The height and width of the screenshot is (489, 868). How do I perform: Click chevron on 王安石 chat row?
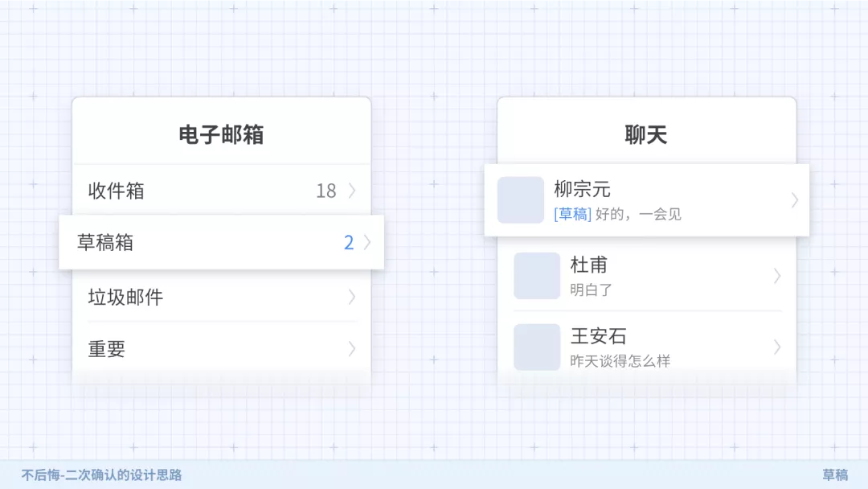(x=777, y=347)
